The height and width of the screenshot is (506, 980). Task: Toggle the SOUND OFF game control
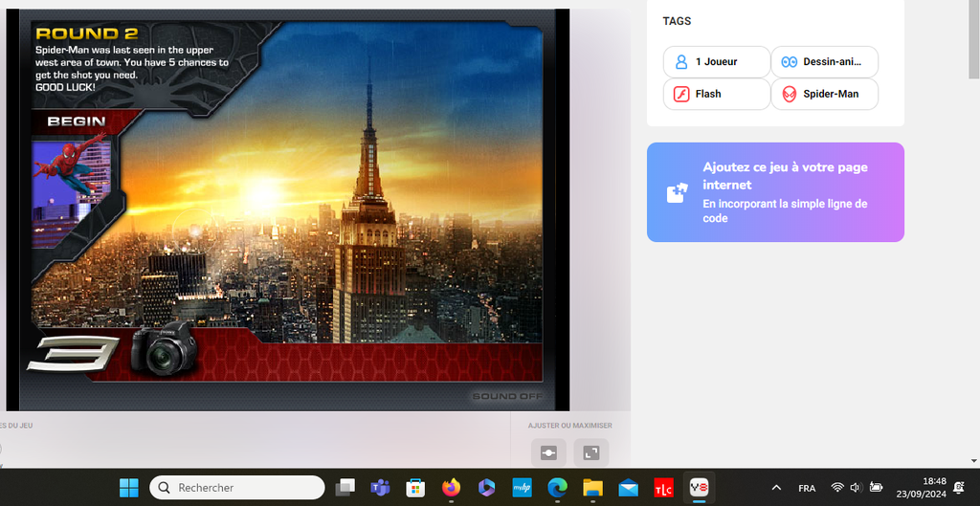[x=507, y=396]
